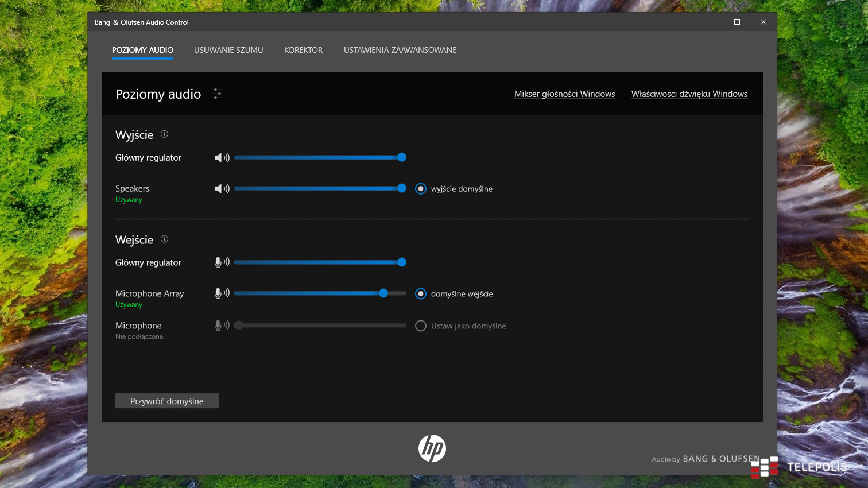Switch to the USUWANIE SZUMU tab
868x488 pixels.
tap(228, 50)
